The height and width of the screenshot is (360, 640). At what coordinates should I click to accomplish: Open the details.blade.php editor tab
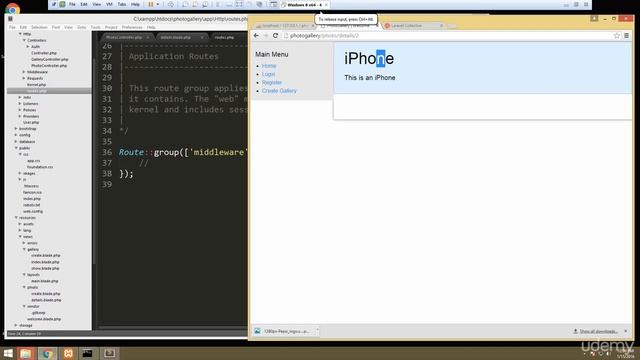pyautogui.click(x=176, y=37)
